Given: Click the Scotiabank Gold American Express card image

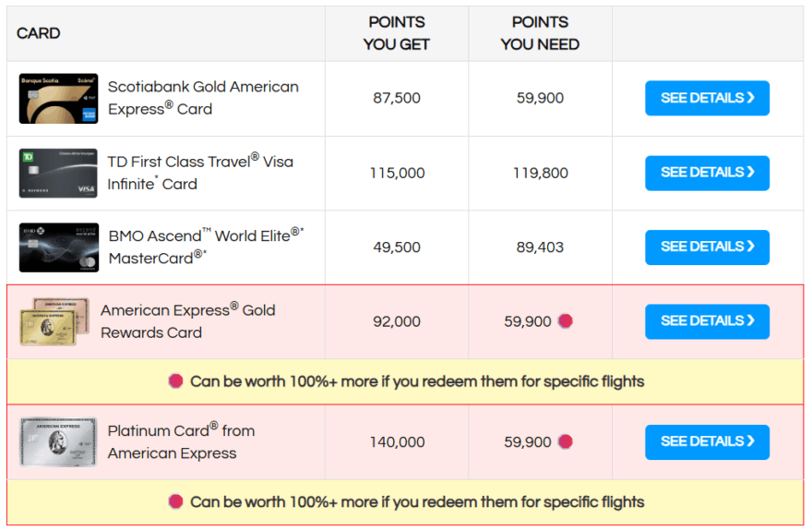Looking at the screenshot, I should pos(58,99).
